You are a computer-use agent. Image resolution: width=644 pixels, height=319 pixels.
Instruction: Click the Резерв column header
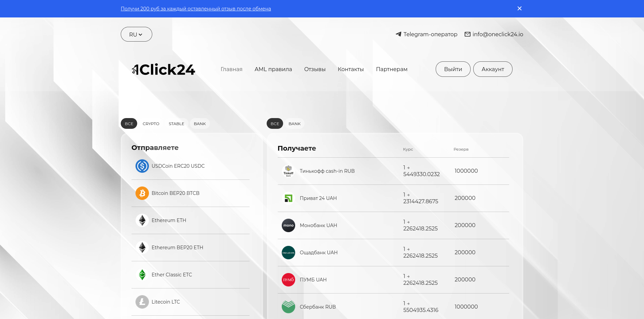tap(461, 149)
